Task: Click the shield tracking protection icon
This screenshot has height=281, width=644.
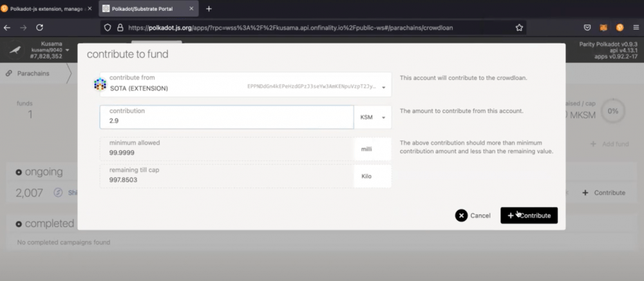Action: pos(108,28)
